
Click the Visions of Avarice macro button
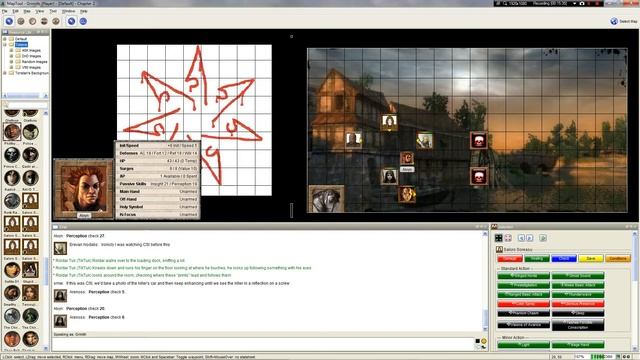[x=524, y=324]
